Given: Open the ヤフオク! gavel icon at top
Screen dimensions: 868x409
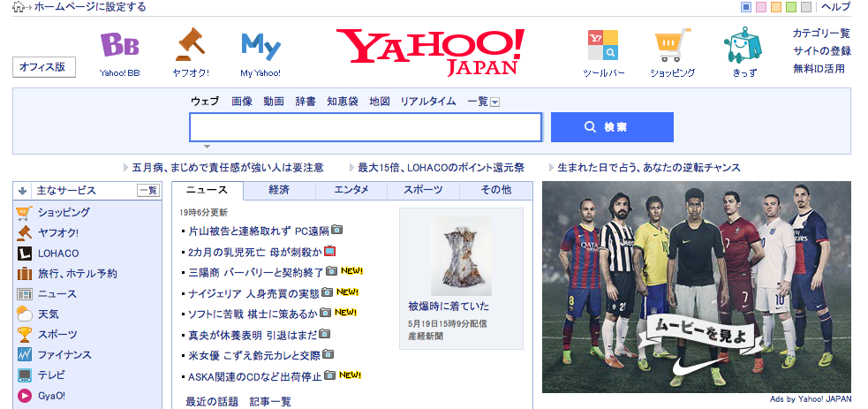Looking at the screenshot, I should [x=190, y=44].
